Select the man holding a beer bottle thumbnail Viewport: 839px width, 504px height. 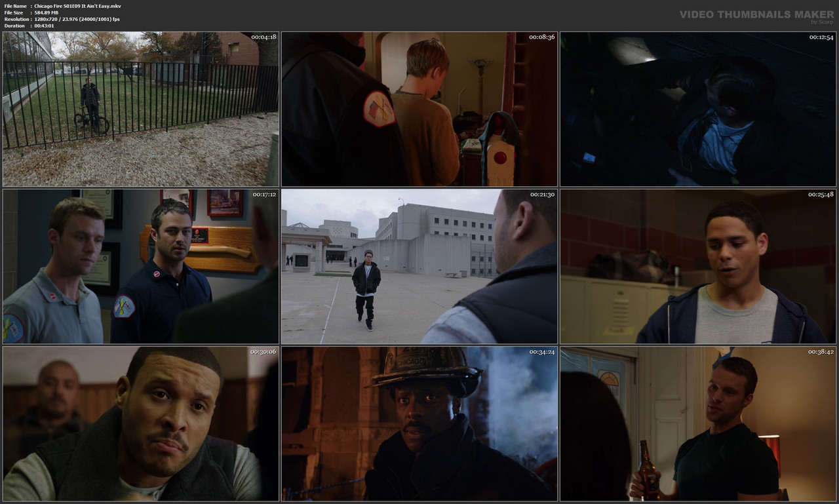pyautogui.click(x=697, y=423)
